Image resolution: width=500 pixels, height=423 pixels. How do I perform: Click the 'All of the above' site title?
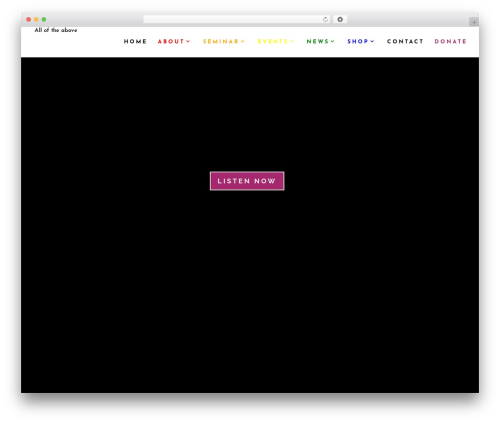[x=56, y=30]
